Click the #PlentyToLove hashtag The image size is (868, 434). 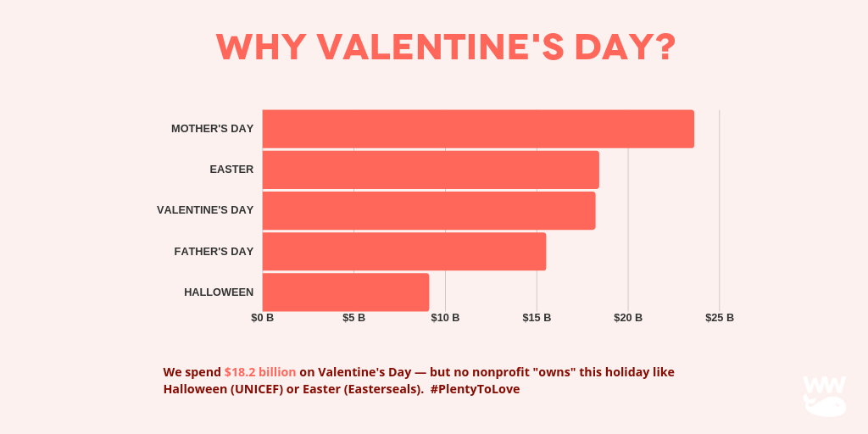[x=475, y=389]
